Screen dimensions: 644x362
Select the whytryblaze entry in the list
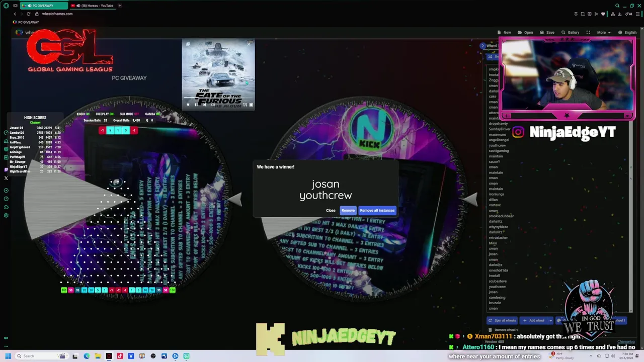498,227
